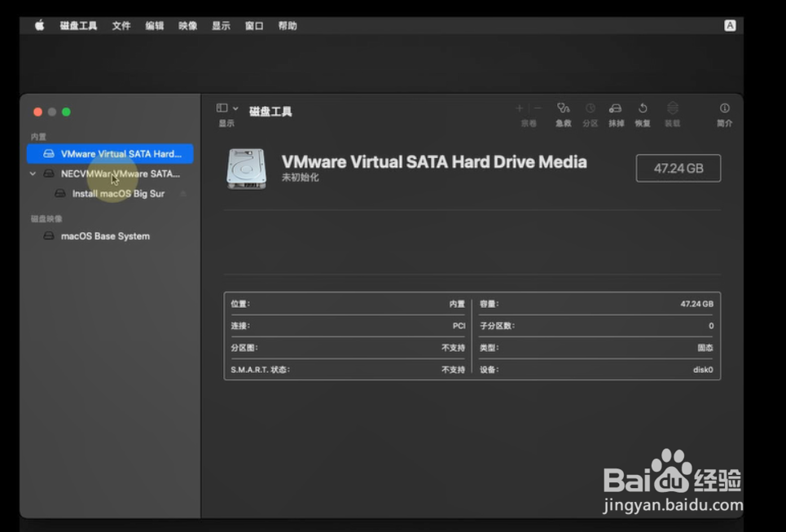
Task: Select VMware Virtual SATA Hard disk in the sidebar
Action: pos(110,153)
